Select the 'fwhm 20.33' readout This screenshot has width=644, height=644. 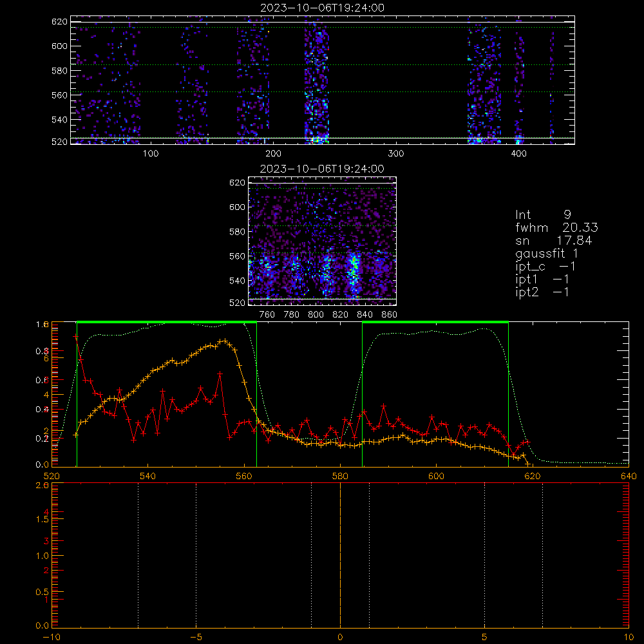(556, 227)
